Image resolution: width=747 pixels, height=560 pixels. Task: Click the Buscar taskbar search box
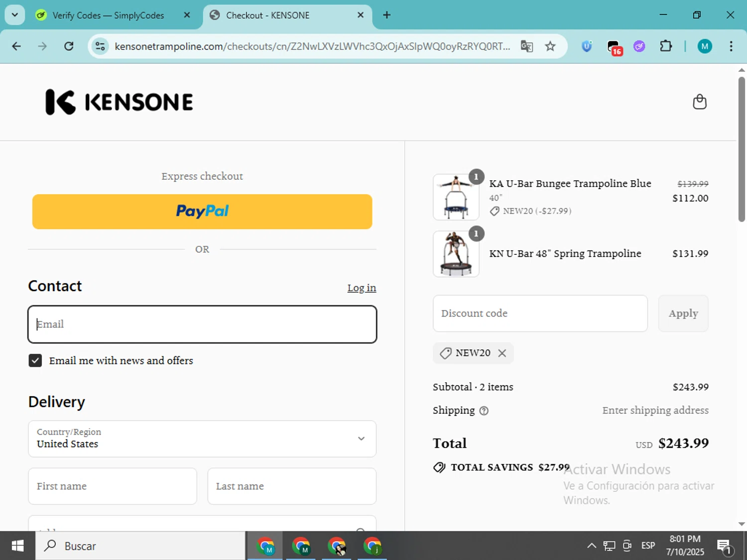140,546
